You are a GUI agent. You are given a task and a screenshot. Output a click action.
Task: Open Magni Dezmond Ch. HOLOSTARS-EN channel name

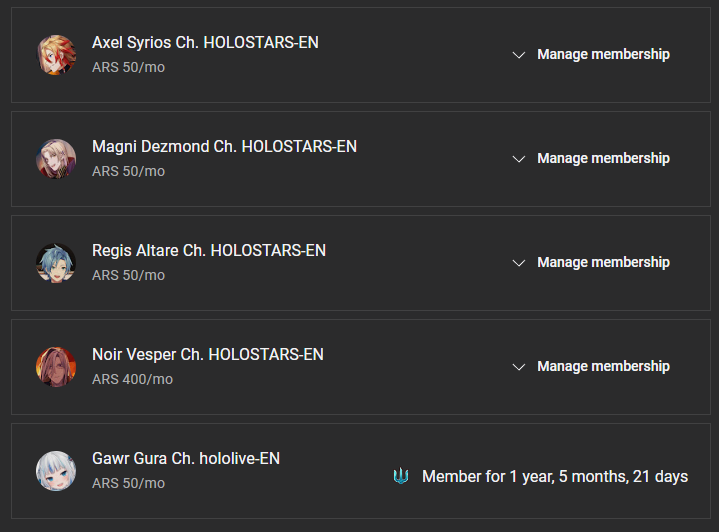pos(225,147)
